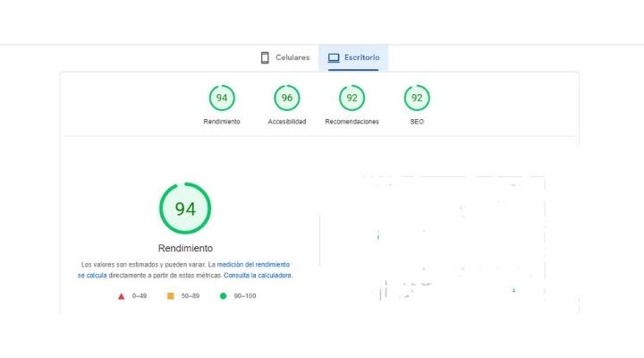Click the green circle legend icon
The width and height of the screenshot is (644, 358).
coord(223,295)
